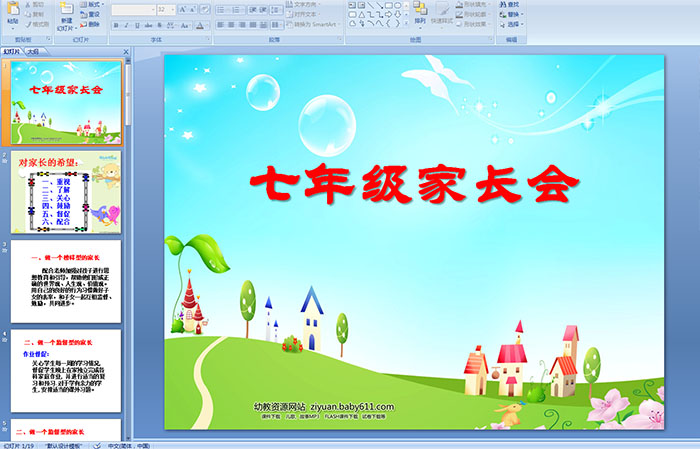Toggle center text alignment

(x=231, y=25)
